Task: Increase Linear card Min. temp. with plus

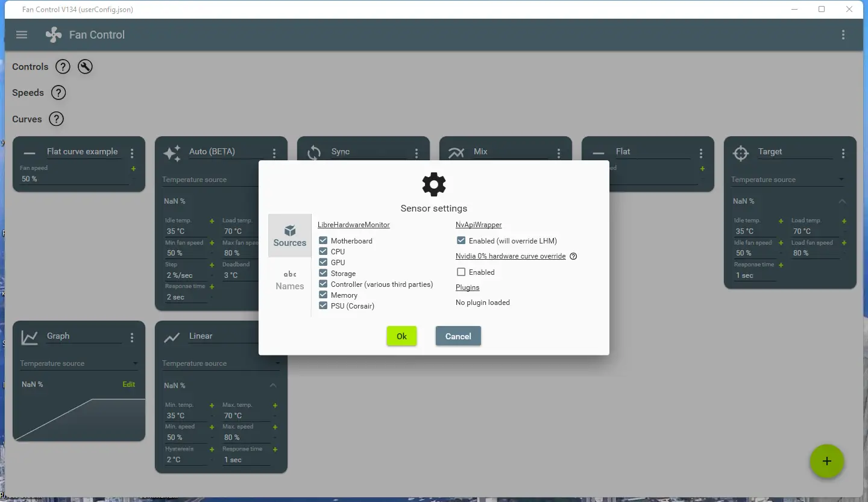Action: click(212, 406)
